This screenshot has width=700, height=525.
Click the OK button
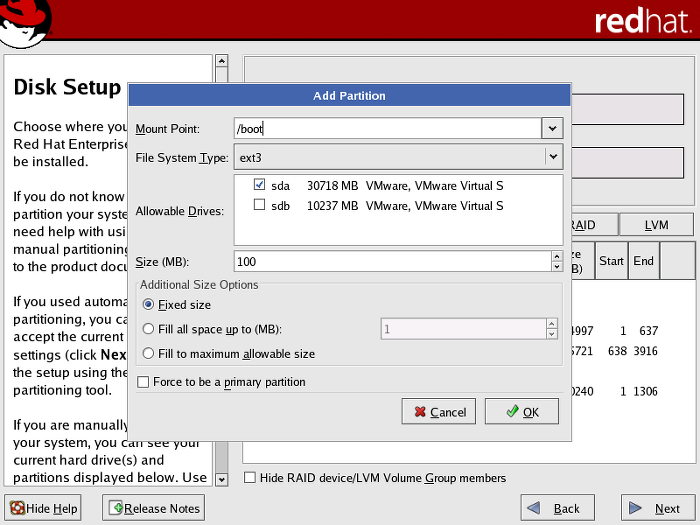pyautogui.click(x=521, y=412)
